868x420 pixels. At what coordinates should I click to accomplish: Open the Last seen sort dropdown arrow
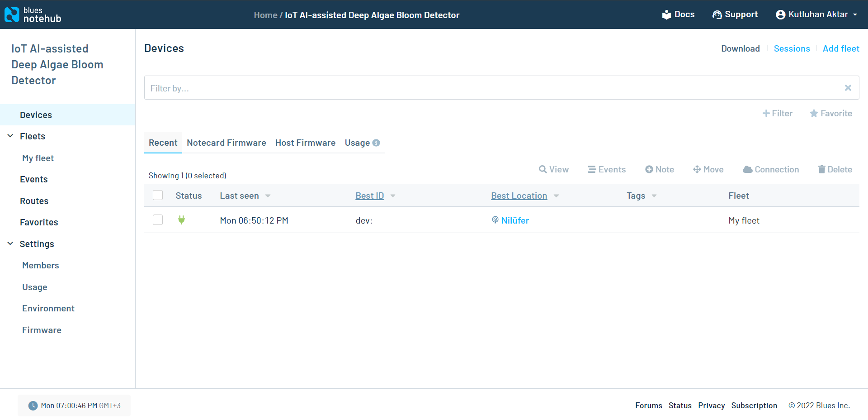[x=268, y=196]
